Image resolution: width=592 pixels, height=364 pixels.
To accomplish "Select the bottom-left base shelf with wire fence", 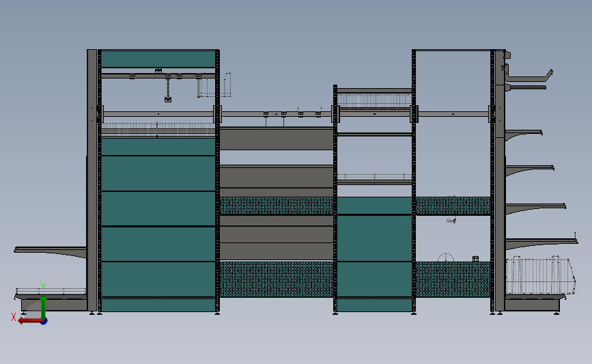I will [x=51, y=300].
